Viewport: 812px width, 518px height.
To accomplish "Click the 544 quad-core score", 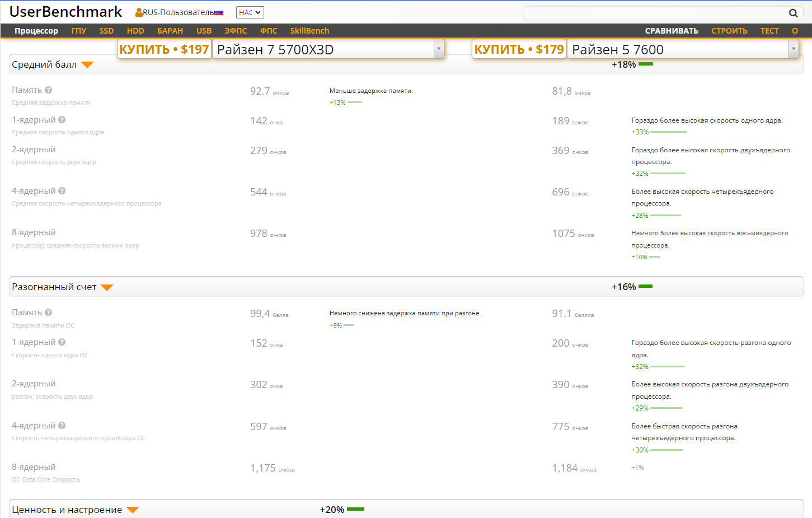I will pos(259,192).
